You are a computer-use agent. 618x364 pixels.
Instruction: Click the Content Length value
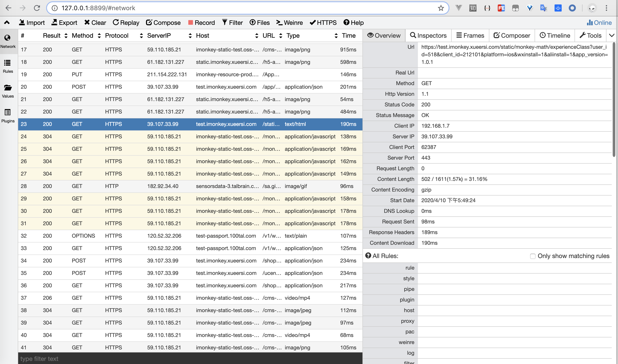coord(454,179)
